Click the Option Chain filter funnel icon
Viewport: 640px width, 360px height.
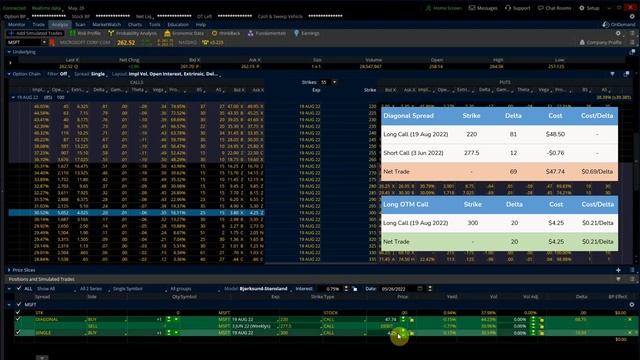[612, 74]
